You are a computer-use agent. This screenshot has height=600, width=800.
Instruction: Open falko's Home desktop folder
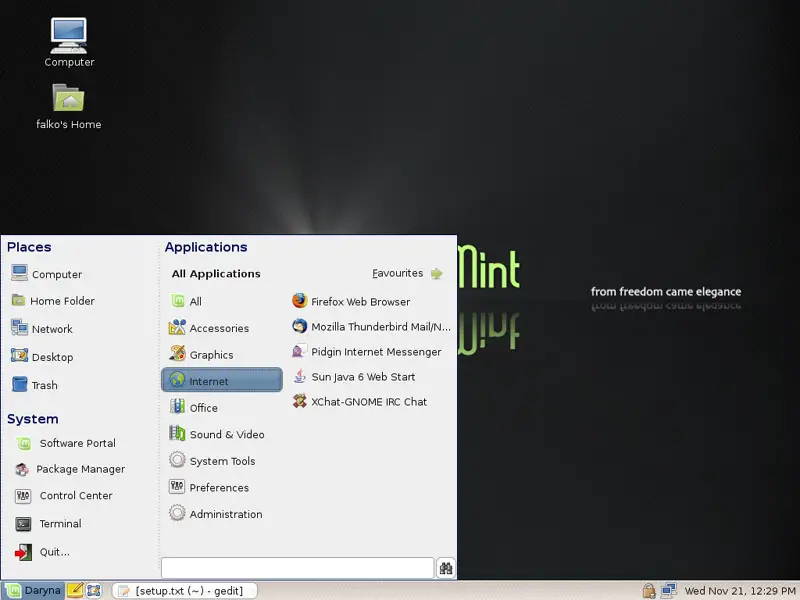click(68, 106)
